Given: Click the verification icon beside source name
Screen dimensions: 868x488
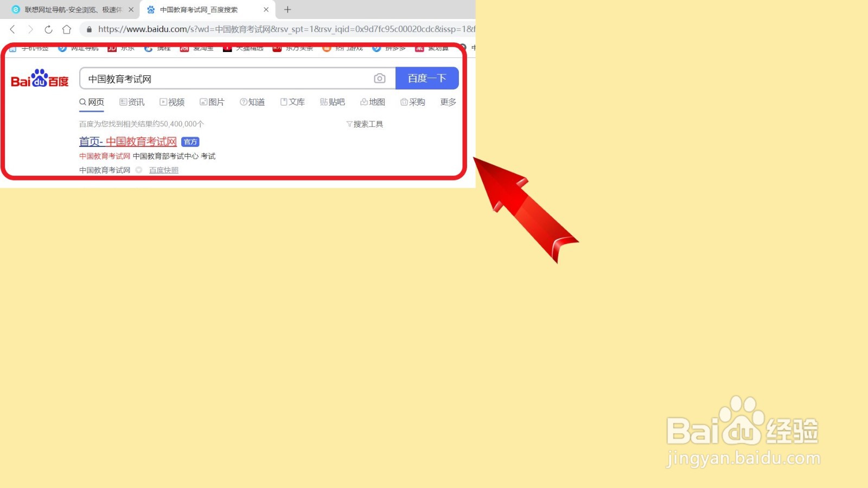Looking at the screenshot, I should coord(139,170).
